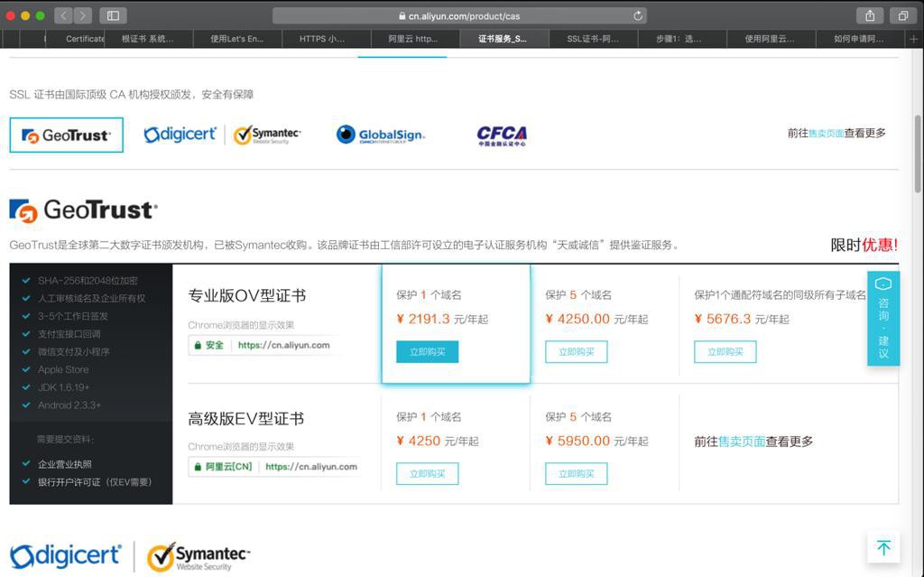924x577 pixels.
Task: Click the bottom digicert section logo
Action: (x=65, y=555)
